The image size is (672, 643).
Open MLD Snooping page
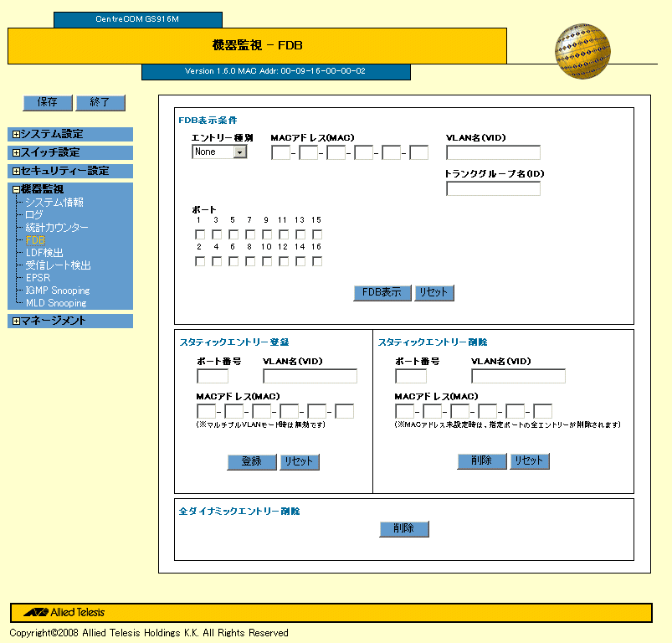pos(56,302)
